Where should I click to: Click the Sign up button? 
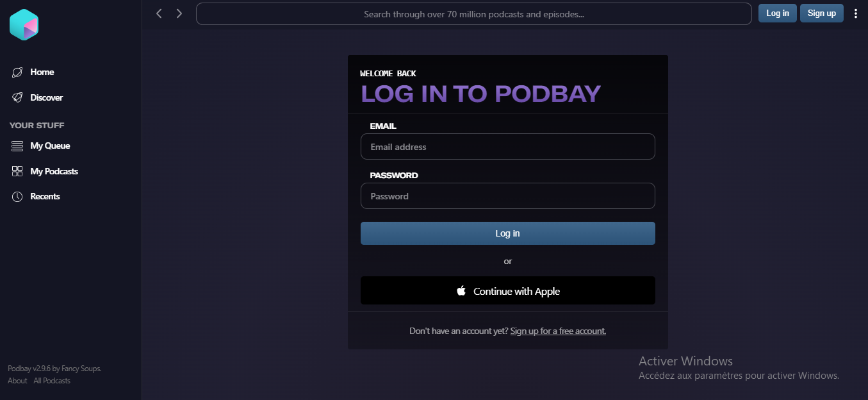[x=822, y=13]
